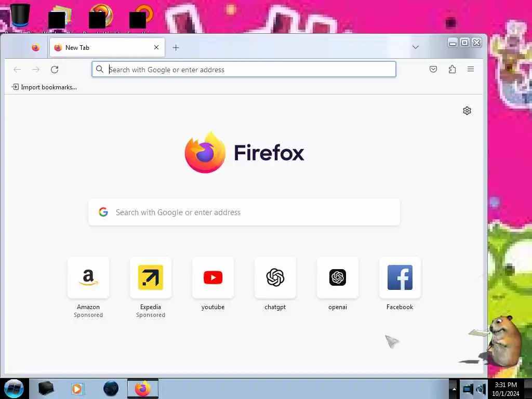Open the black box taskbar icon

(x=46, y=389)
